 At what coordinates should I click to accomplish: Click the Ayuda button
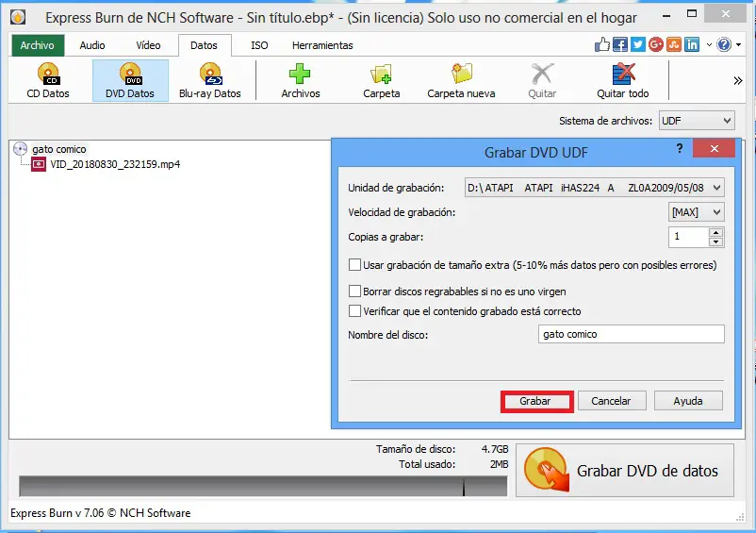tap(688, 401)
